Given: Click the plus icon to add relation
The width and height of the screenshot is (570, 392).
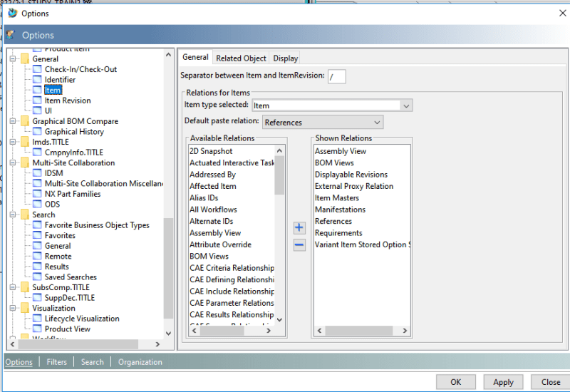Looking at the screenshot, I should click(299, 227).
